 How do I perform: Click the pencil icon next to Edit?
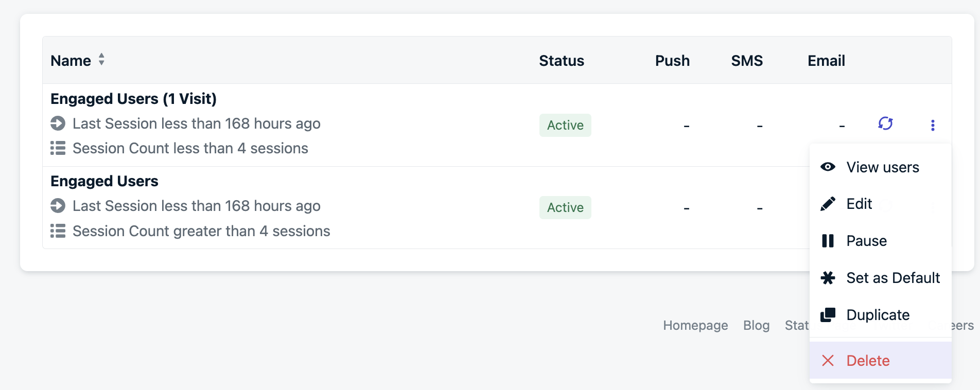click(828, 204)
